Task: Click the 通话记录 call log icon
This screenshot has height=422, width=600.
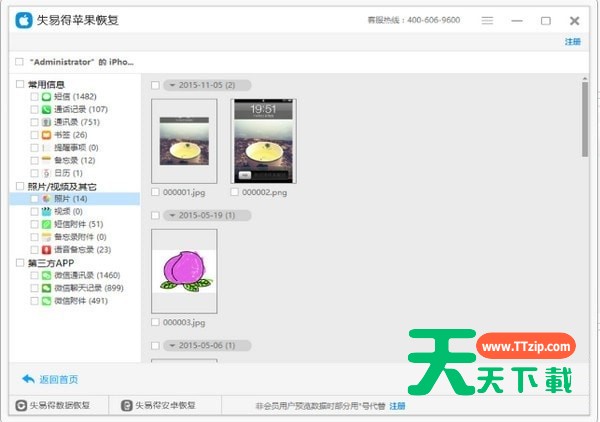Action: coord(47,109)
